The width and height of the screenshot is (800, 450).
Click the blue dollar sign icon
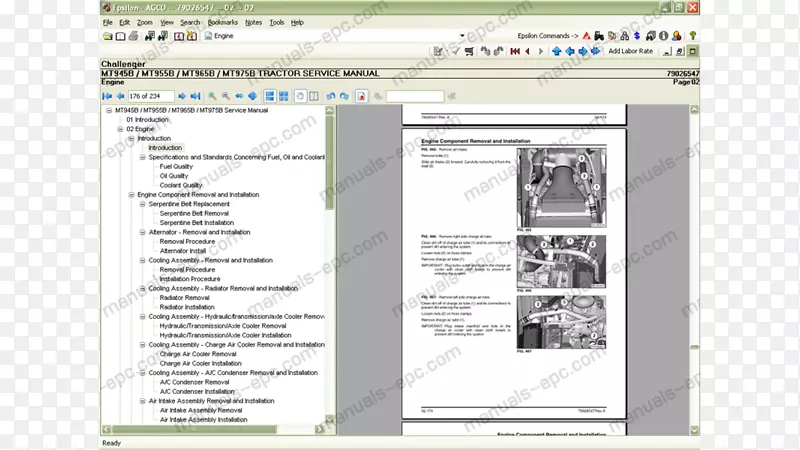(637, 36)
